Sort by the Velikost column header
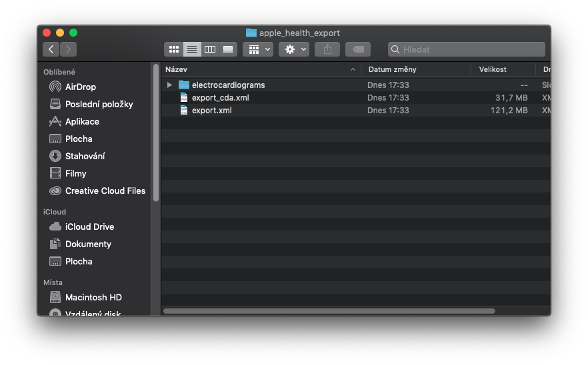 [503, 69]
